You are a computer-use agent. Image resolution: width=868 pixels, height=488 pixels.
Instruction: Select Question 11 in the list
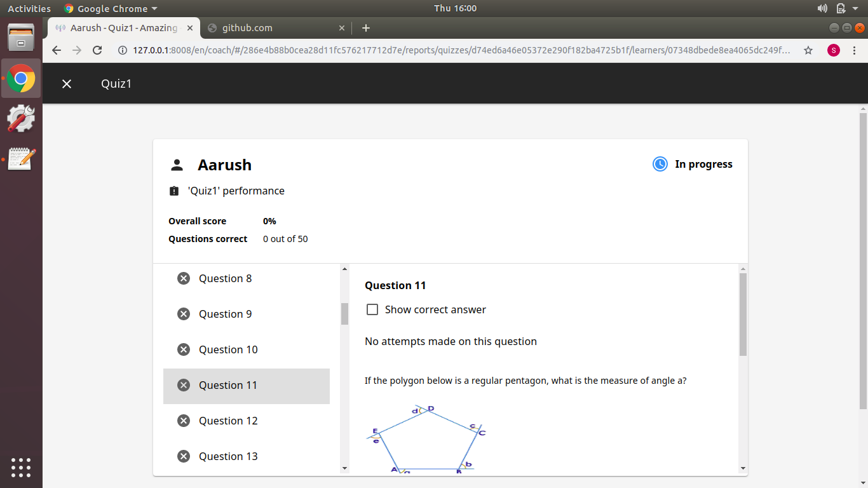click(x=247, y=385)
